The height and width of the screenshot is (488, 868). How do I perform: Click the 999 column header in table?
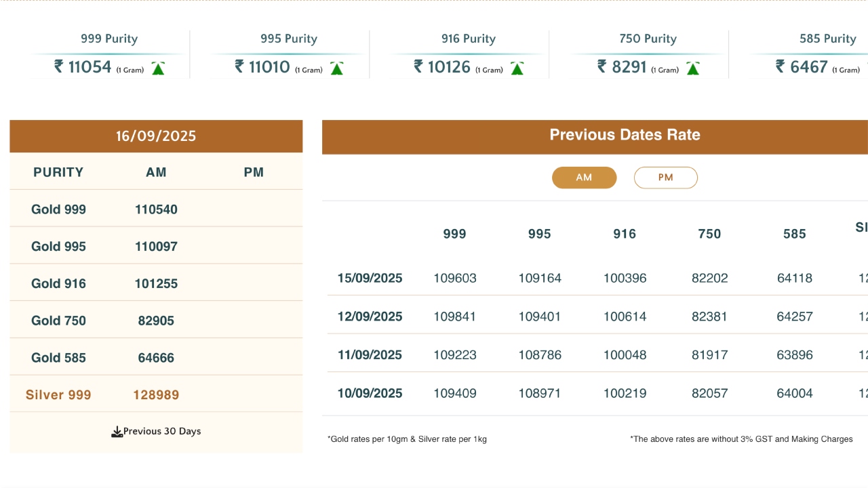coord(454,234)
